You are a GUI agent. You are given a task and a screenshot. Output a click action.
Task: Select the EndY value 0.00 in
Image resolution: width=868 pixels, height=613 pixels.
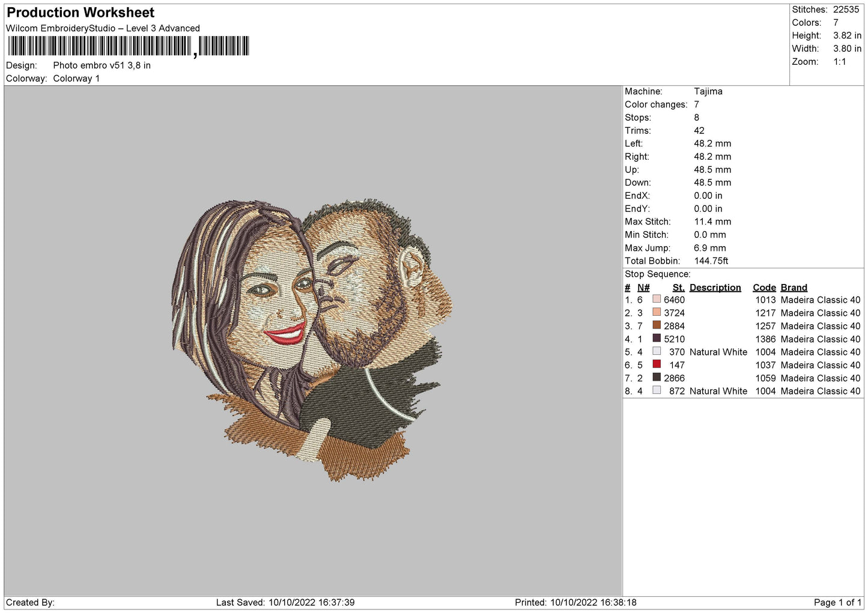708,209
